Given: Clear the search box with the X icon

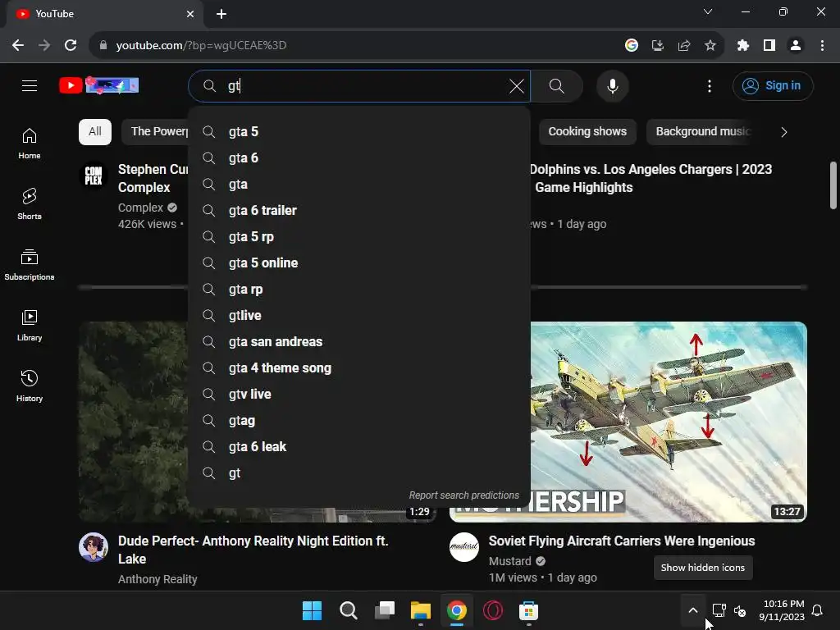Looking at the screenshot, I should [x=517, y=86].
